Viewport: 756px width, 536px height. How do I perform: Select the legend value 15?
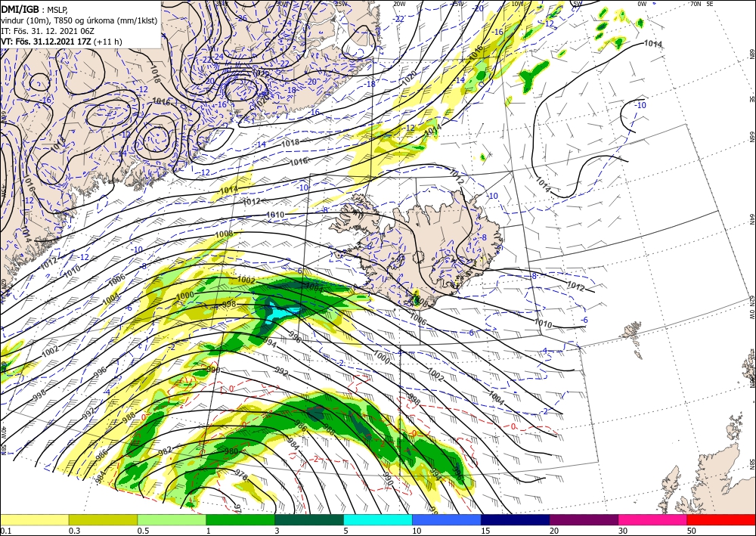point(485,531)
